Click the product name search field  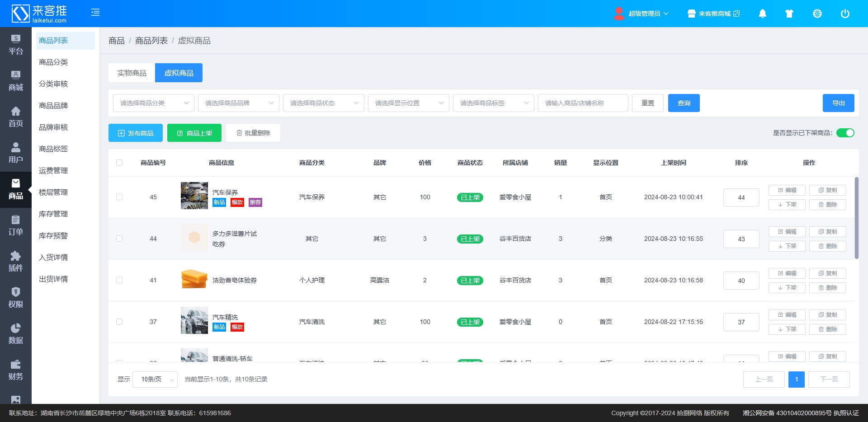click(x=583, y=103)
